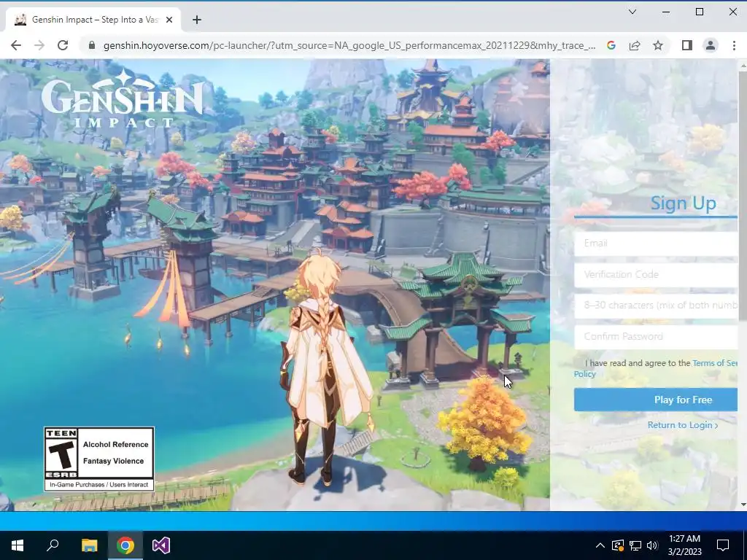
Task: Click the ESRB Teen rating badge
Action: [99, 459]
